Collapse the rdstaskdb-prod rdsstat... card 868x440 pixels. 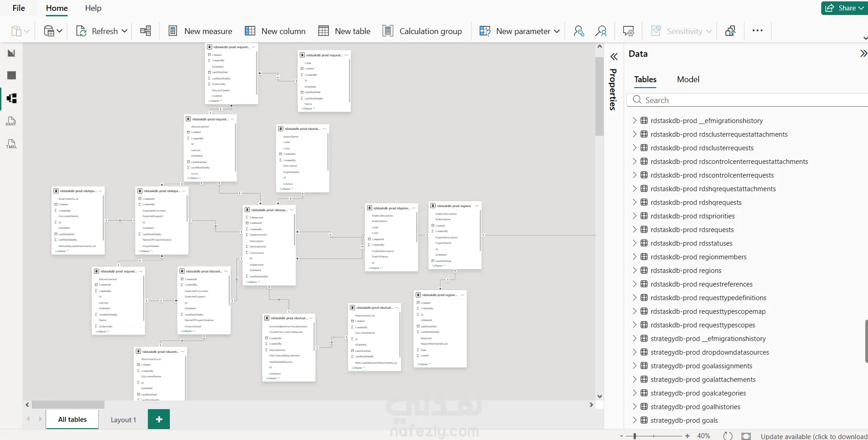tap(287, 188)
